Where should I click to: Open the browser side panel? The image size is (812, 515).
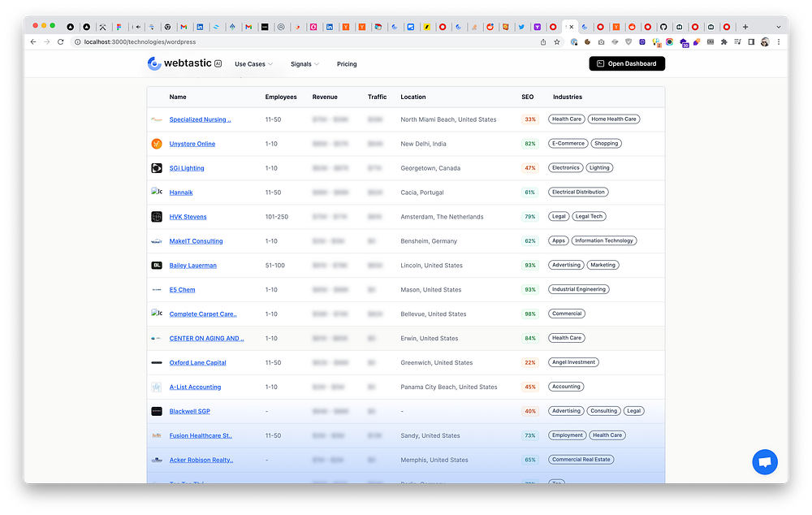click(x=751, y=42)
